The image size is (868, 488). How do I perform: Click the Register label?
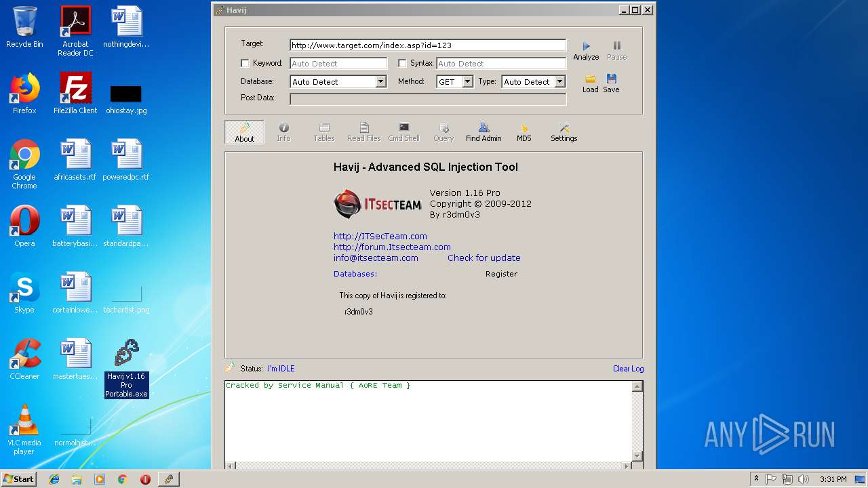click(x=501, y=274)
